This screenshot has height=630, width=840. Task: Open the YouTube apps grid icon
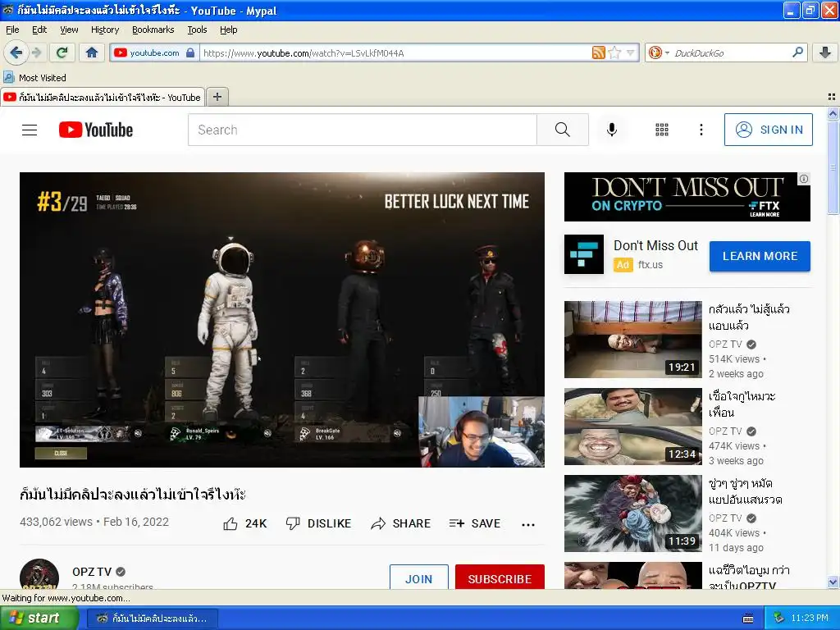tap(662, 130)
